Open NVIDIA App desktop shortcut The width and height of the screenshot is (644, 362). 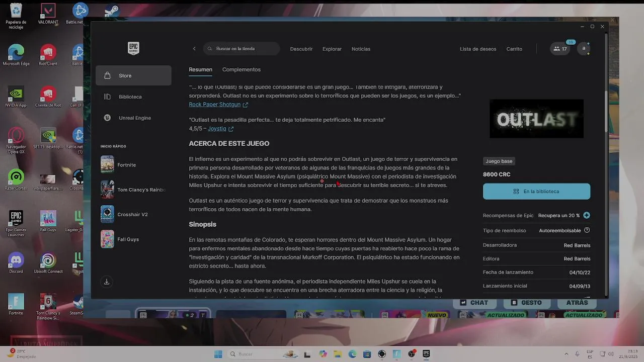[16, 97]
